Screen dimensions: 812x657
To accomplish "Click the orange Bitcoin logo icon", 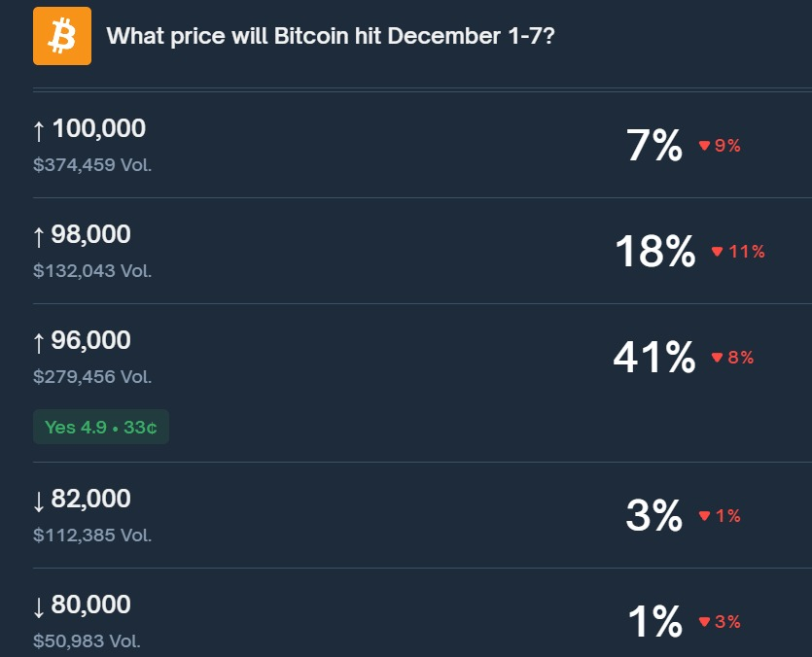I will (62, 36).
